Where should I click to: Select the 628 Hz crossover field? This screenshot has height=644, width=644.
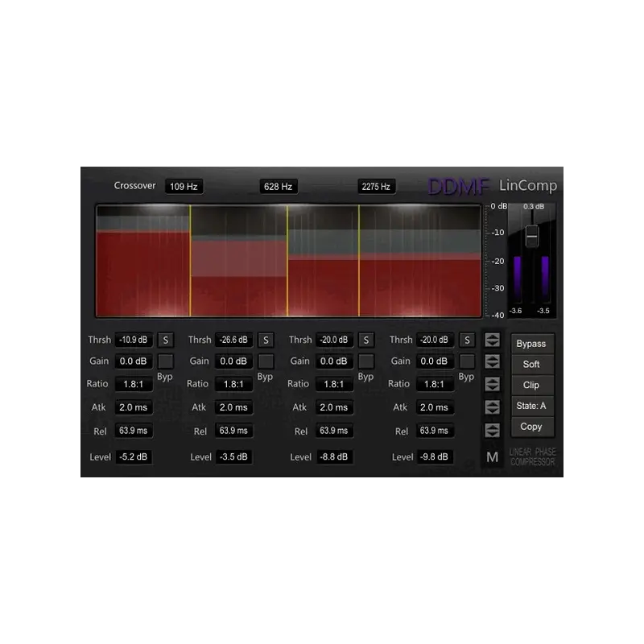[278, 187]
